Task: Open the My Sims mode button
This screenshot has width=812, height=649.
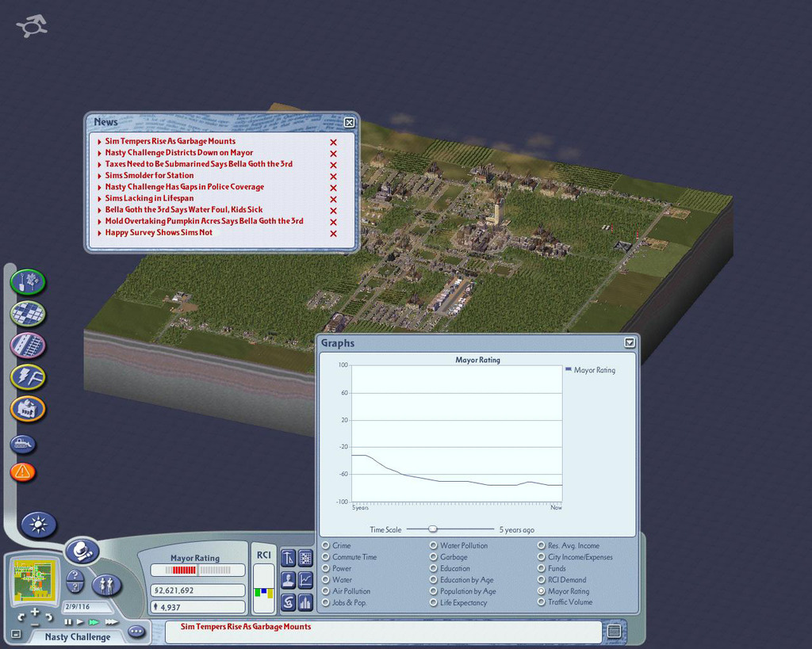Action: (x=107, y=586)
